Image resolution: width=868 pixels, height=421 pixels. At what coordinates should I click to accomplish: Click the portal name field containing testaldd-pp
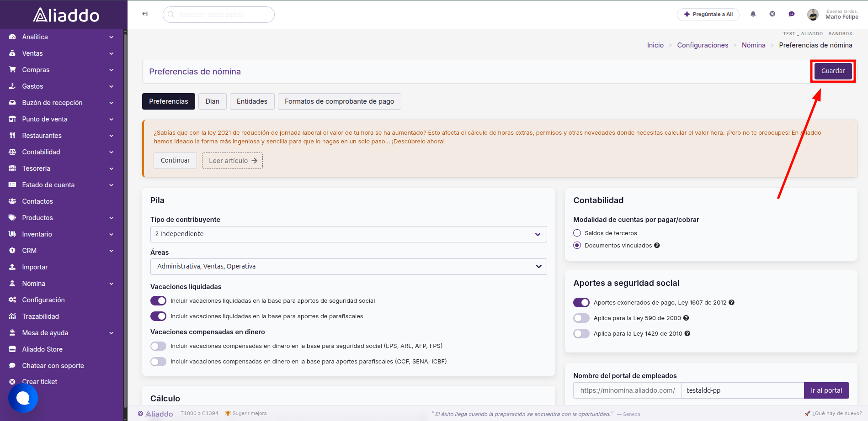[x=743, y=390]
